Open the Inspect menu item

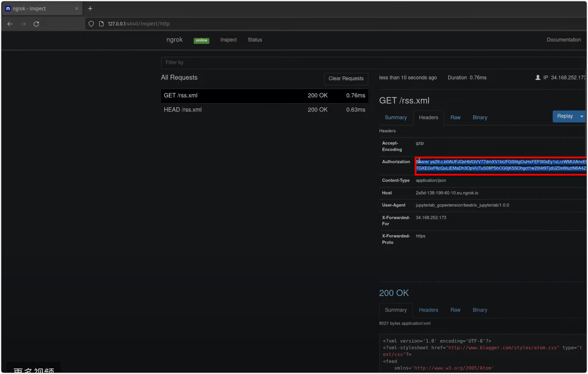[228, 39]
